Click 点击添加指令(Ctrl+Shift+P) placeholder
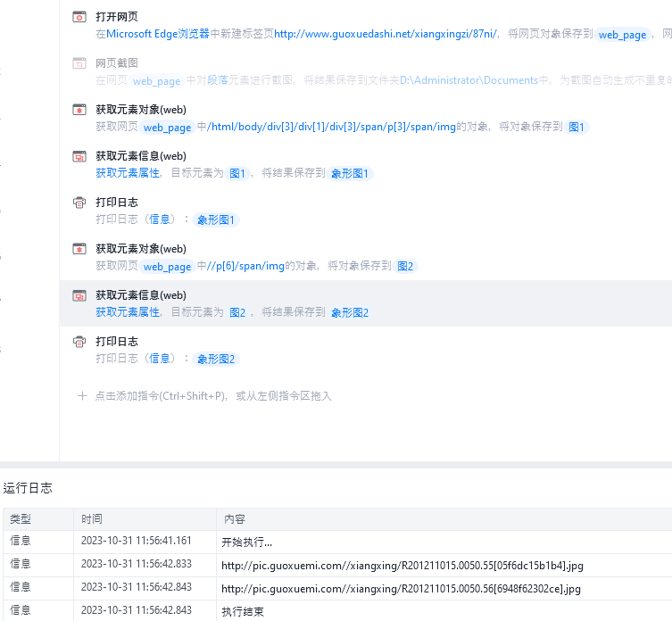The image size is (672, 621). pos(213,396)
